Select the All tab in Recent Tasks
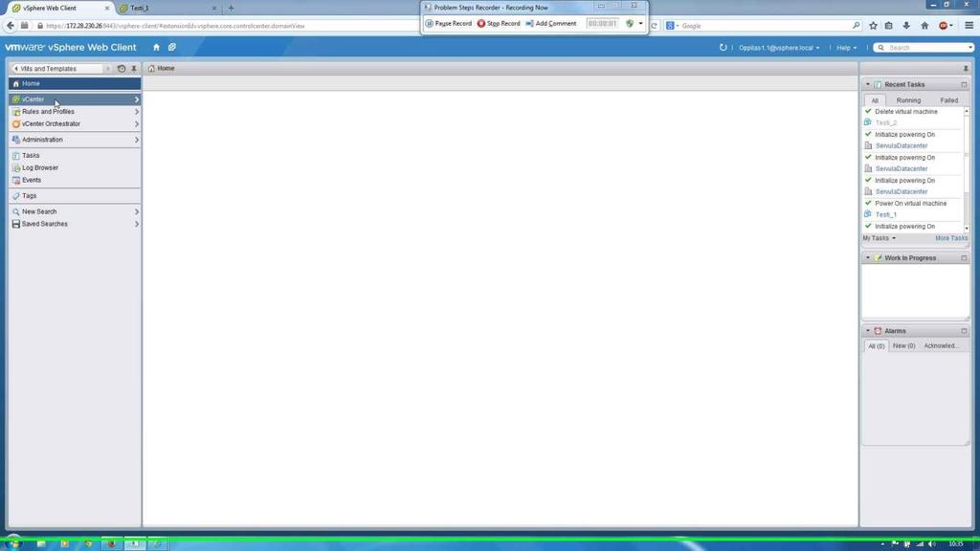 (x=875, y=100)
